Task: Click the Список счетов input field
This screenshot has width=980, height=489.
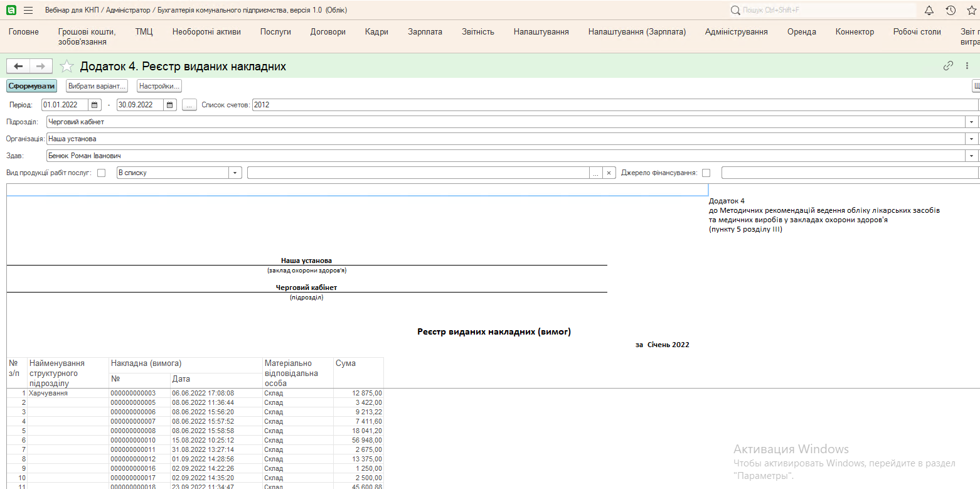Action: pos(615,105)
